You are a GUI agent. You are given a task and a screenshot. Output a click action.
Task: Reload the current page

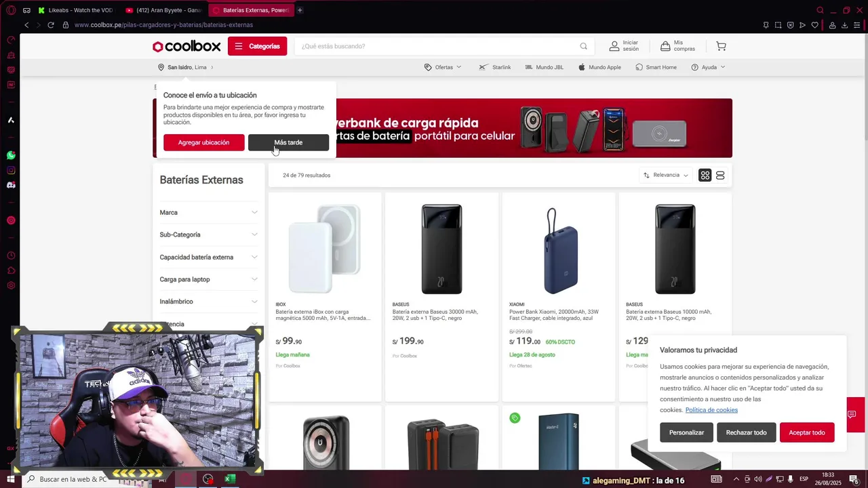click(x=51, y=25)
